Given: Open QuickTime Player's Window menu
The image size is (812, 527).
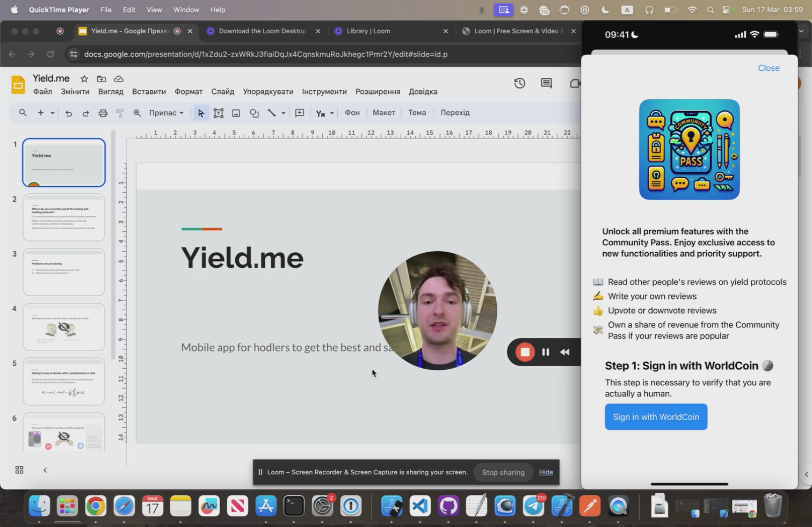Looking at the screenshot, I should pyautogui.click(x=186, y=10).
